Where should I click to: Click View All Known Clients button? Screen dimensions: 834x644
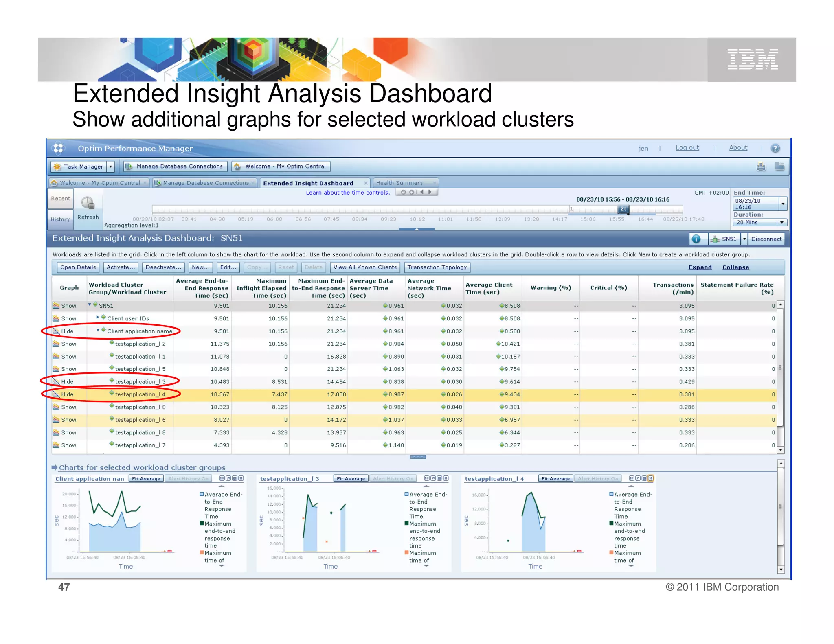click(365, 267)
